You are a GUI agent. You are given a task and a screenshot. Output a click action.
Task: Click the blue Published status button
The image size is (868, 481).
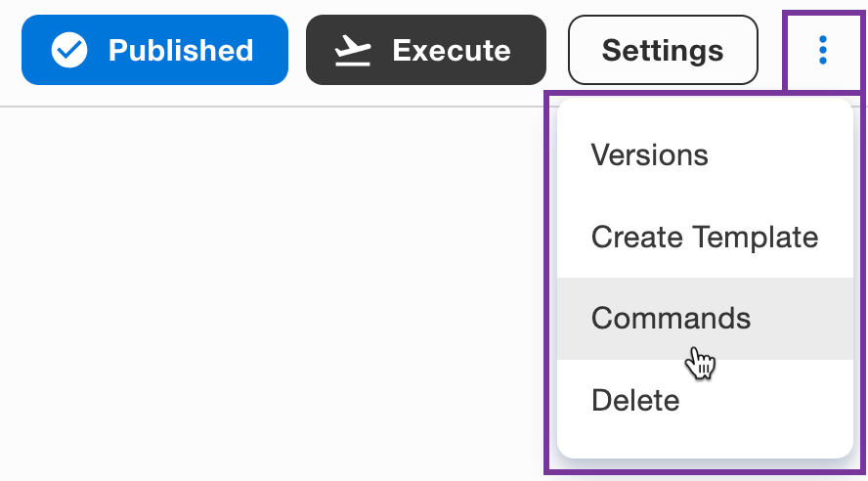pos(154,50)
